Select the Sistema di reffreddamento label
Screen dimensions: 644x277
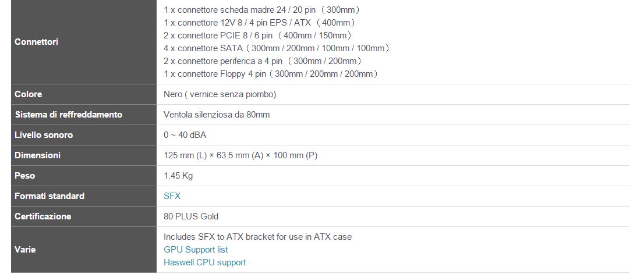68,115
